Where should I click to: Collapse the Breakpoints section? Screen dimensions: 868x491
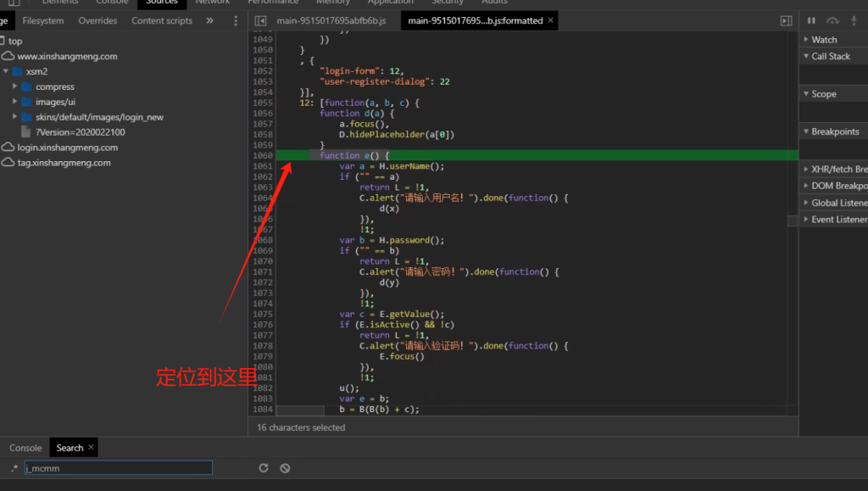pos(806,131)
